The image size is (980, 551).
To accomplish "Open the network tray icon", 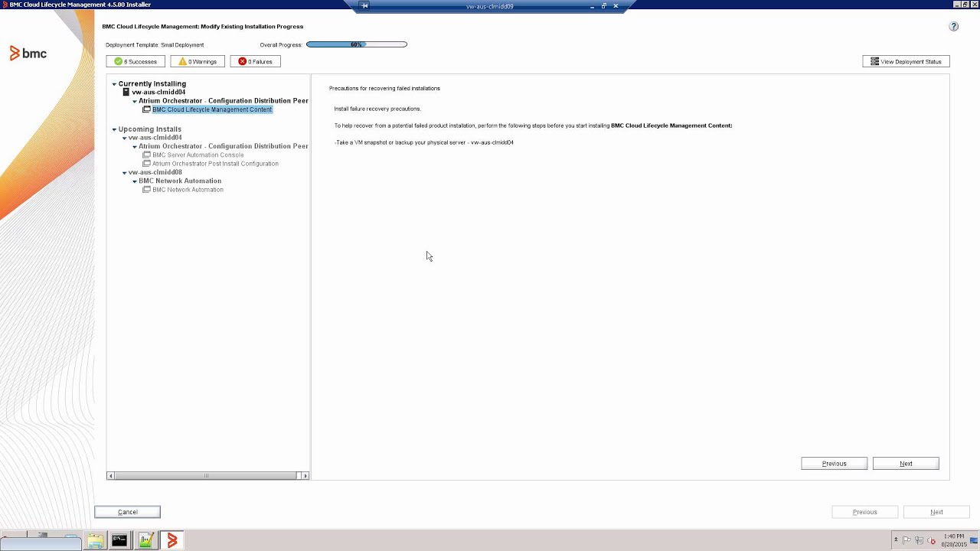I will pyautogui.click(x=920, y=540).
